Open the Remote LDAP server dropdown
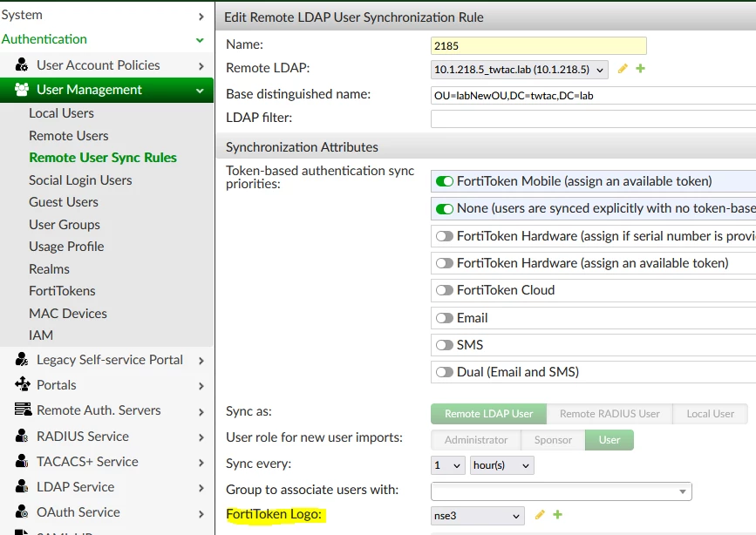 (x=520, y=70)
